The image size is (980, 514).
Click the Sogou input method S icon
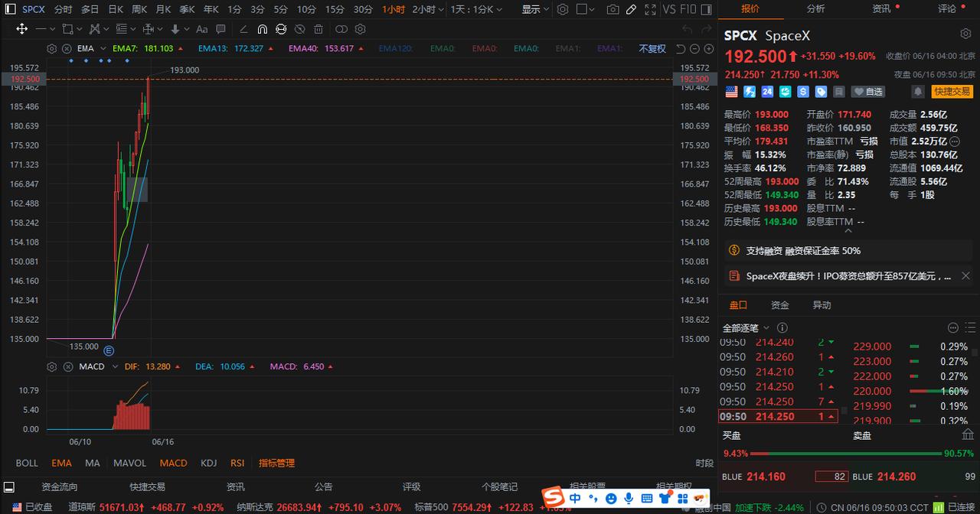coord(554,497)
